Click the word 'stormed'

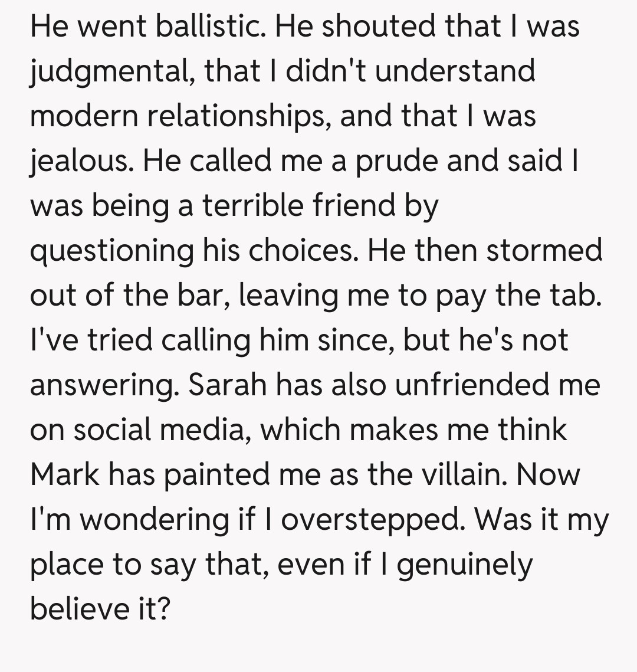pyautogui.click(x=544, y=250)
